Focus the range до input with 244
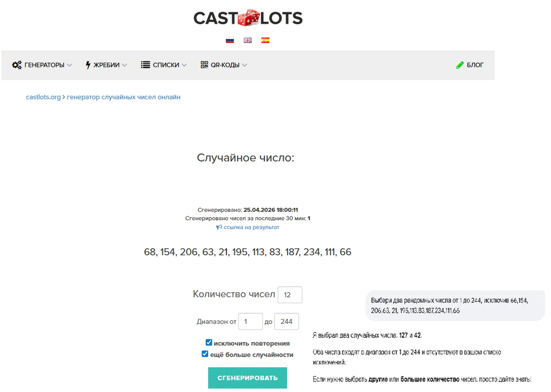Screen dimensions: 551x392 pyautogui.click(x=286, y=321)
